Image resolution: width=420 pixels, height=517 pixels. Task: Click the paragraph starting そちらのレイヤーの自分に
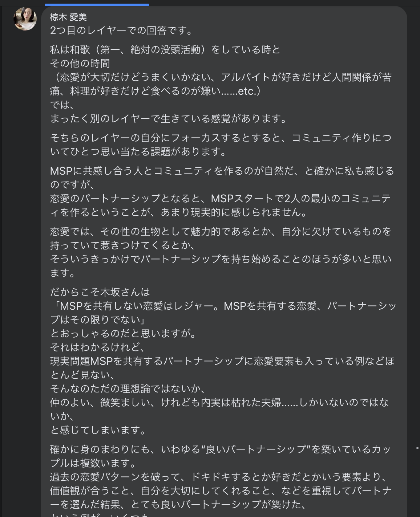pyautogui.click(x=221, y=145)
